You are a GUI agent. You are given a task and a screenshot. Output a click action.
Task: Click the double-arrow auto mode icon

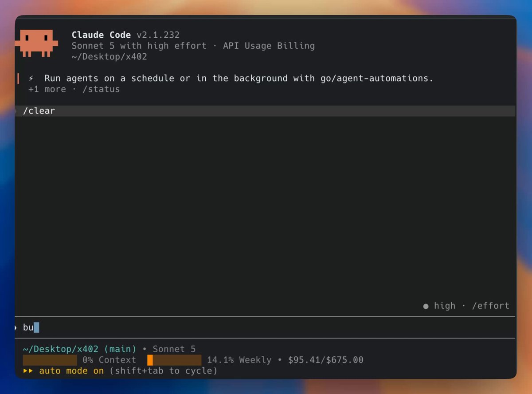[28, 371]
